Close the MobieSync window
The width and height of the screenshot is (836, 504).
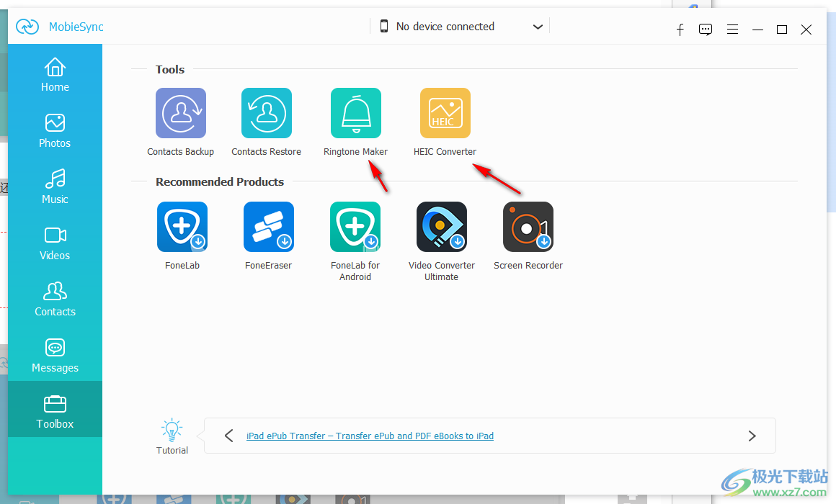pos(806,30)
